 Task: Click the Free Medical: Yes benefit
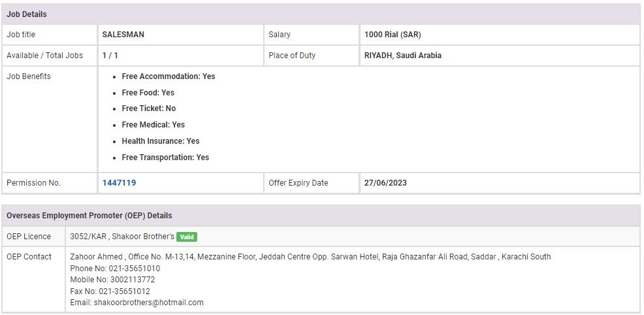153,125
